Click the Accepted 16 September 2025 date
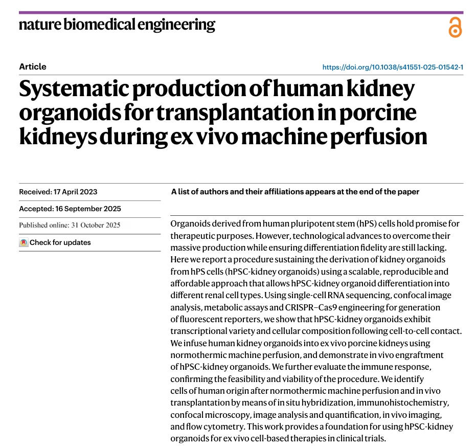 pos(70,209)
